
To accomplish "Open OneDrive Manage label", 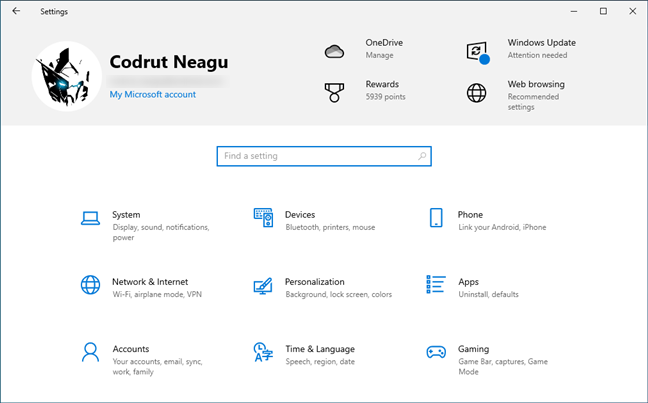I will click(x=379, y=55).
